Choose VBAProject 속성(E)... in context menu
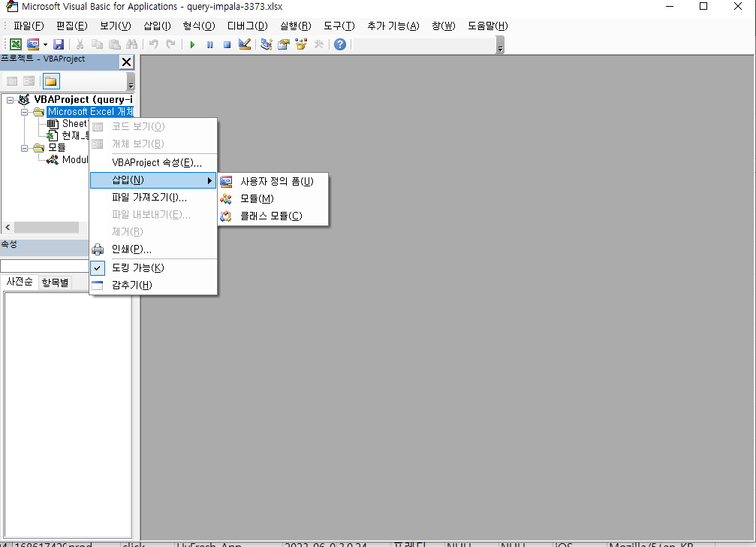 pyautogui.click(x=153, y=162)
